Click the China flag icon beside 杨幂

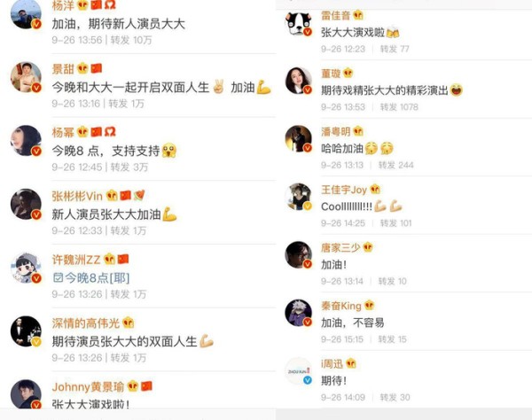[x=97, y=132]
